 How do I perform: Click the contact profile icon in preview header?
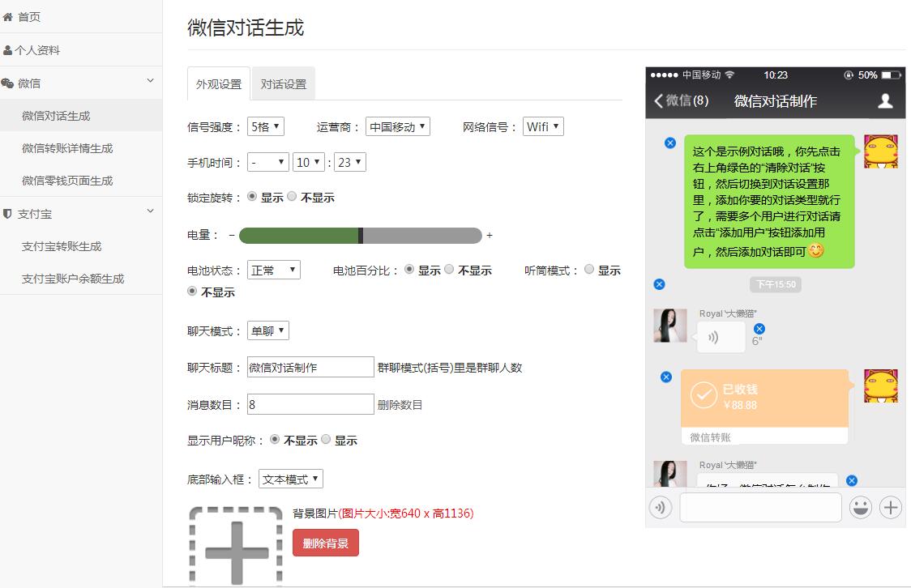click(x=885, y=100)
